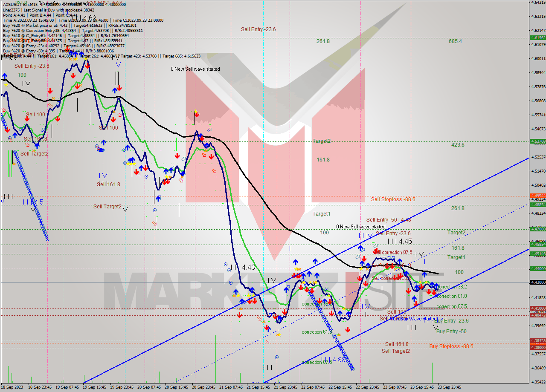Click the 'Buy Entry -23.6' label
This screenshot has width=546, height=392.
451,321
